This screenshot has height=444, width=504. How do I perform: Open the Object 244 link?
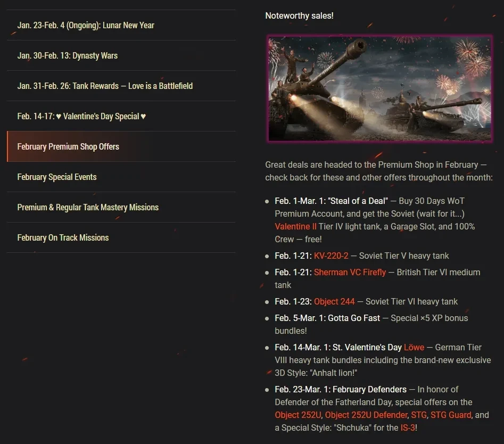pos(334,301)
